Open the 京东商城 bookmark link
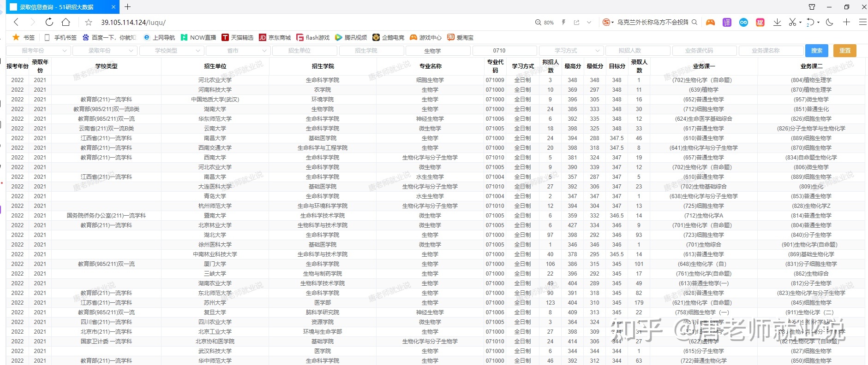Screen dimensions: 868x365 pos(275,37)
